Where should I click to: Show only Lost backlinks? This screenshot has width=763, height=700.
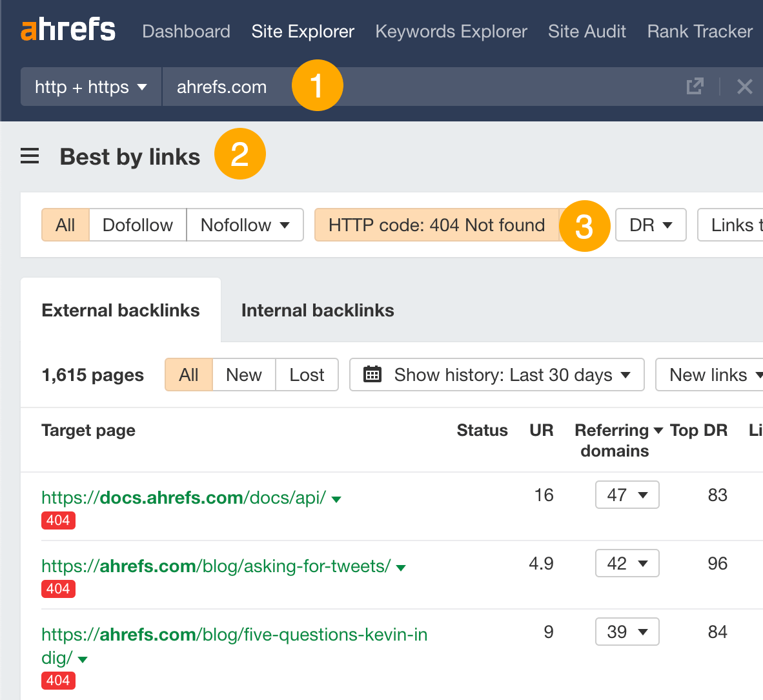coord(307,374)
